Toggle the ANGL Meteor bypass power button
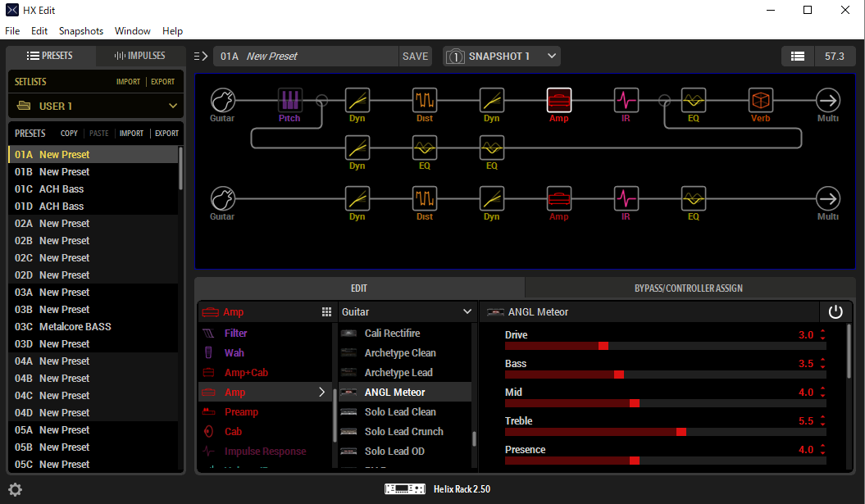 click(x=835, y=312)
